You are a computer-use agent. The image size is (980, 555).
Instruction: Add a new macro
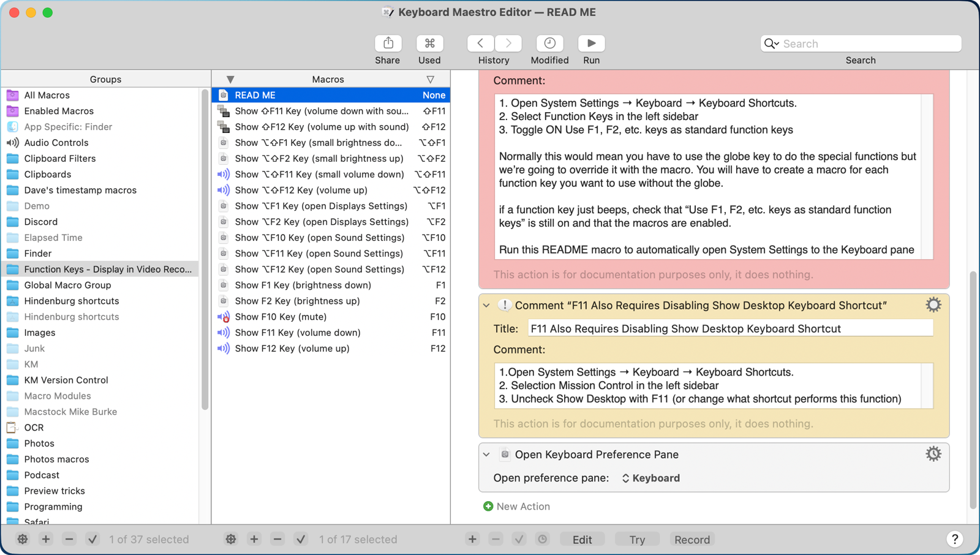click(254, 539)
